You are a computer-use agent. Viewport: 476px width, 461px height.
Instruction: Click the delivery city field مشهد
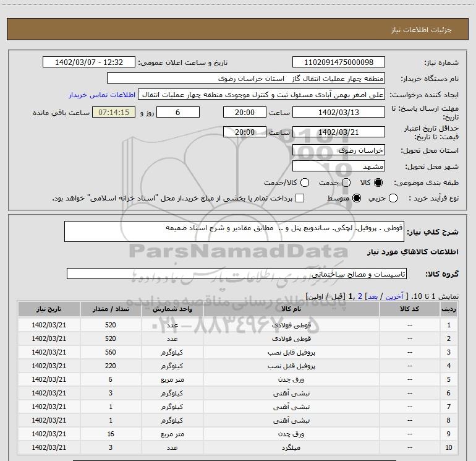pyautogui.click(x=338, y=166)
